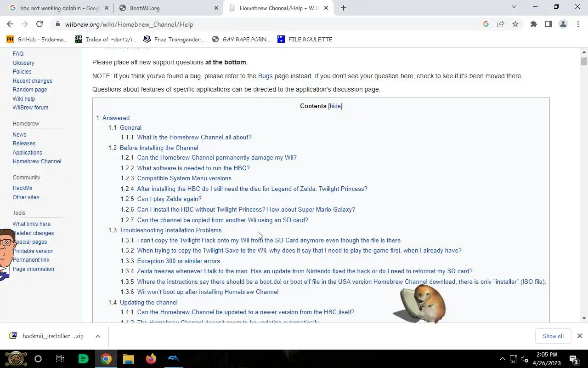Open the Bugs page link
588x368 pixels.
265,76
